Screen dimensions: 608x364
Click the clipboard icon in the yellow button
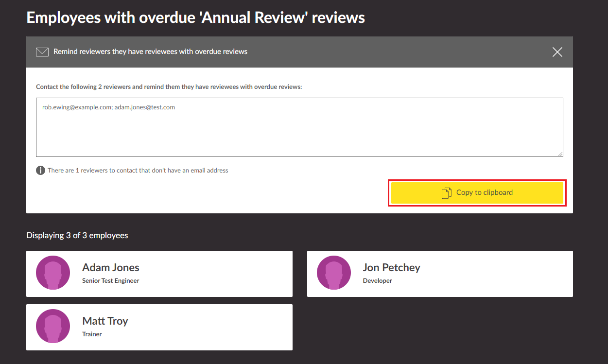coord(446,193)
